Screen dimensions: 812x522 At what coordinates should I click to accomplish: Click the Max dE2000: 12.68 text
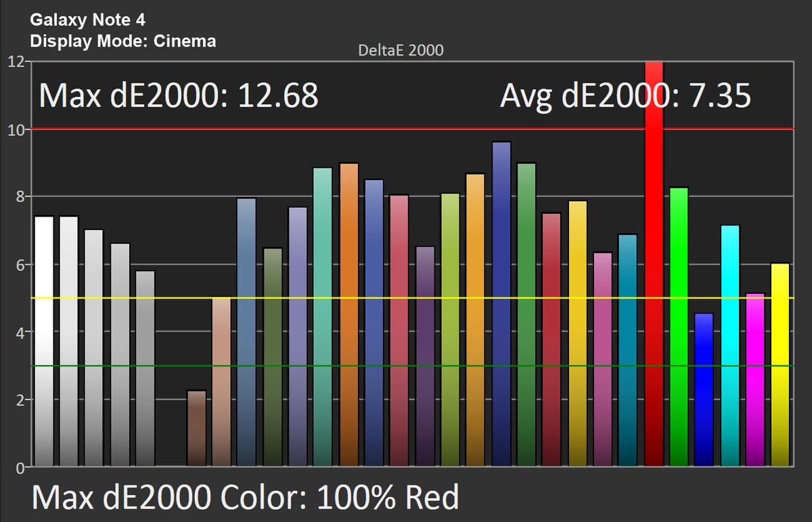[179, 95]
